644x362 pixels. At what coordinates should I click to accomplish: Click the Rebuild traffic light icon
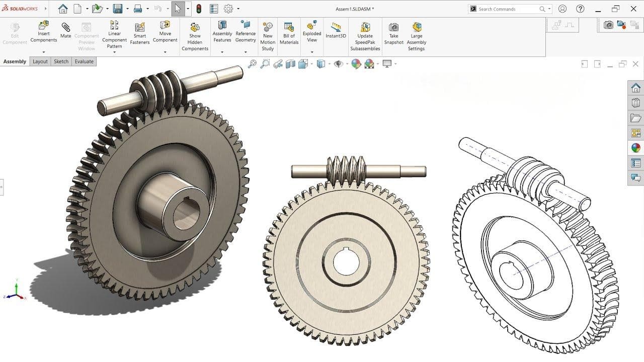pos(199,9)
